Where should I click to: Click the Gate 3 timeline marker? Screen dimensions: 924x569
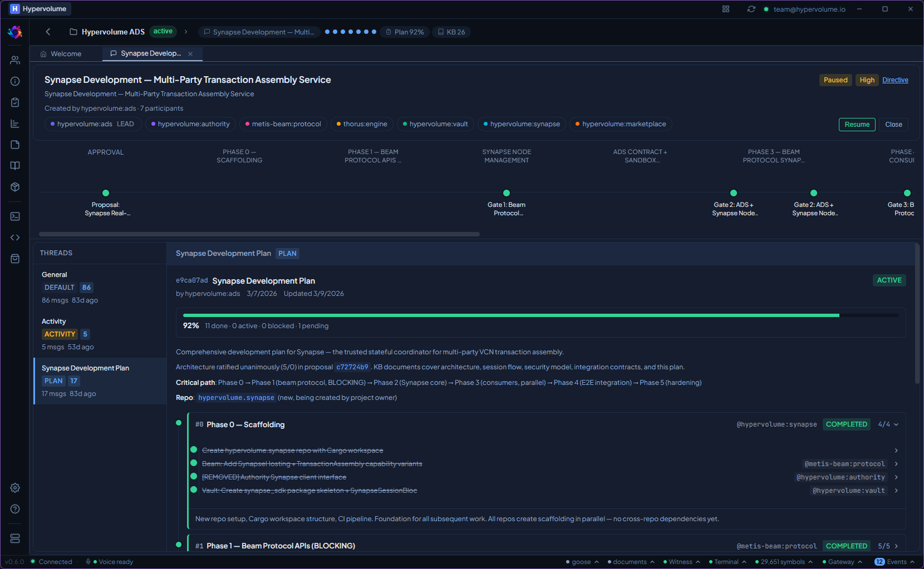point(907,193)
